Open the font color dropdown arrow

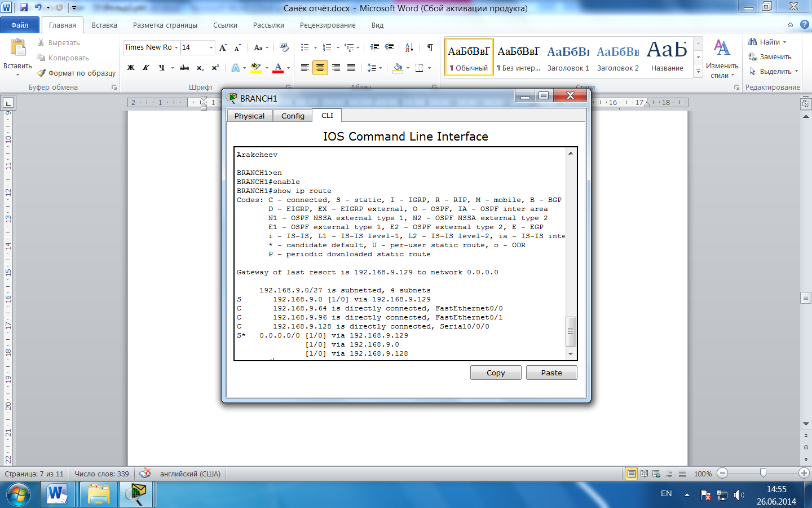click(x=288, y=68)
